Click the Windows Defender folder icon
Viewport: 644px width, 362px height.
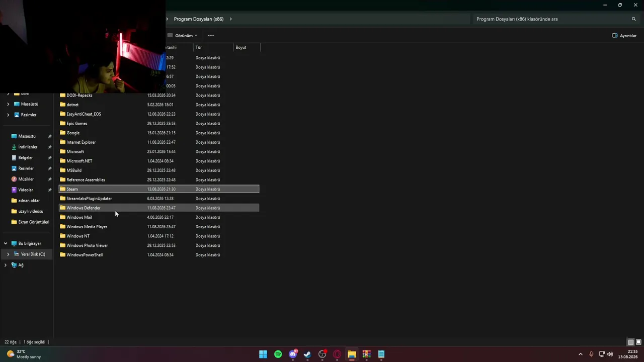pyautogui.click(x=63, y=208)
